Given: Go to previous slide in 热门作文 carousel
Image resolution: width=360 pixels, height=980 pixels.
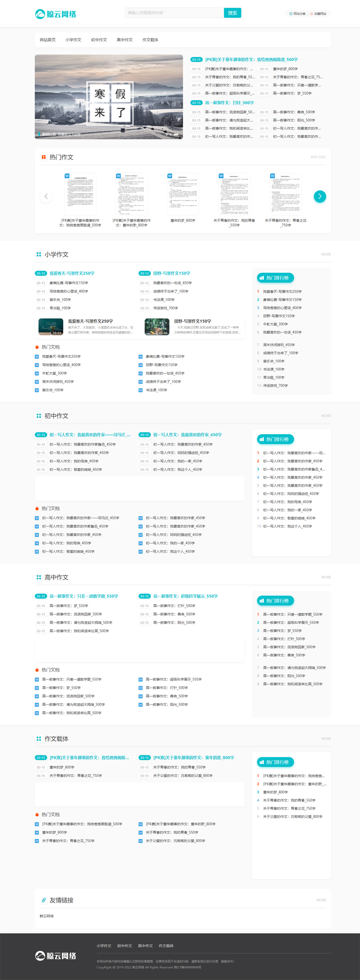Looking at the screenshot, I should 46,196.
